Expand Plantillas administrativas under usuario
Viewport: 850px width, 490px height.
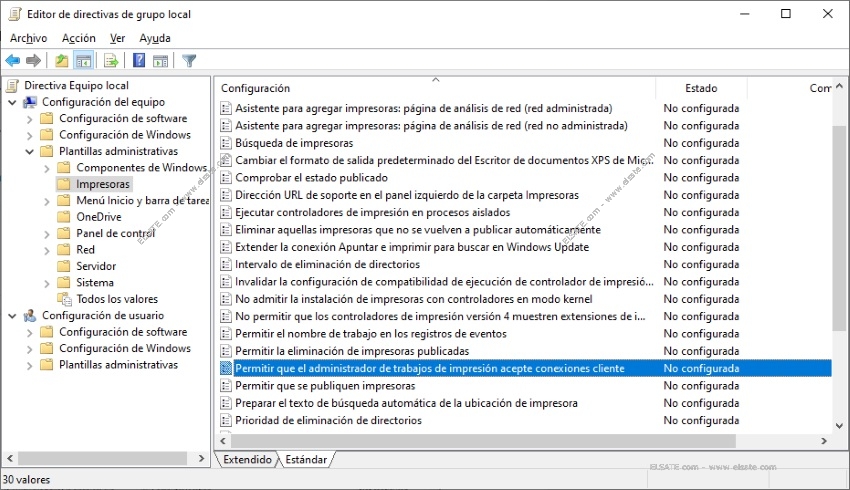pos(30,365)
